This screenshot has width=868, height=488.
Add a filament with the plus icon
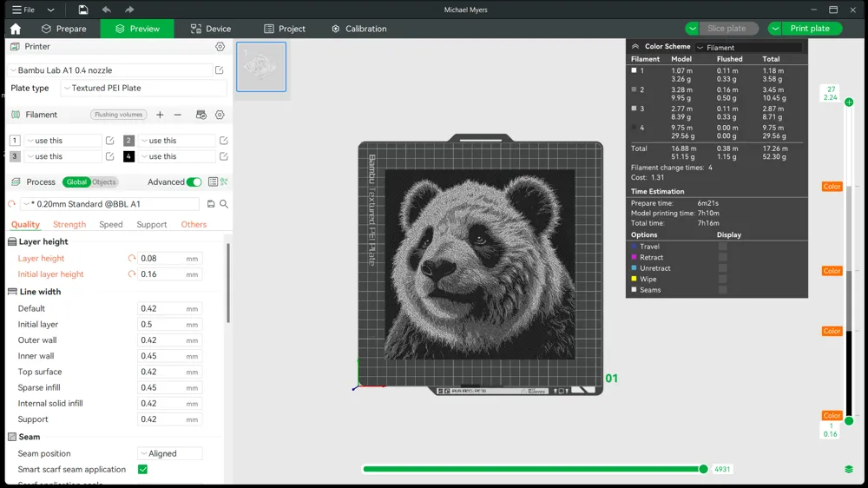pos(160,115)
